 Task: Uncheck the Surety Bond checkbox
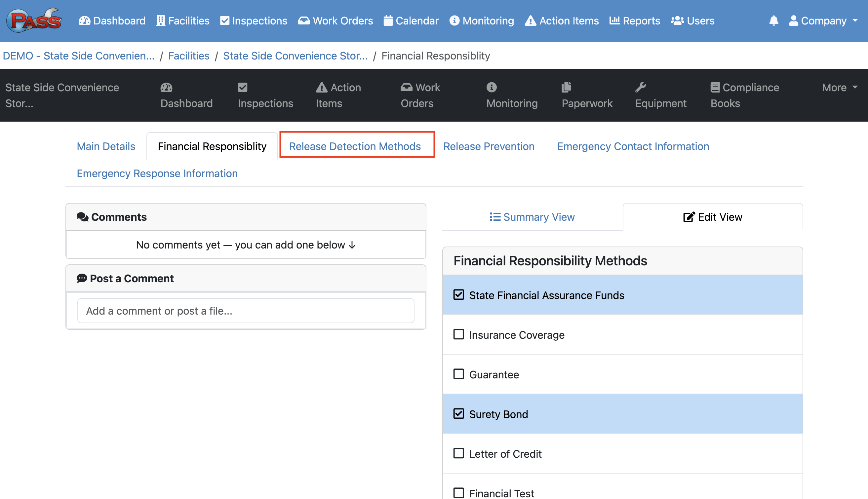pyautogui.click(x=458, y=414)
